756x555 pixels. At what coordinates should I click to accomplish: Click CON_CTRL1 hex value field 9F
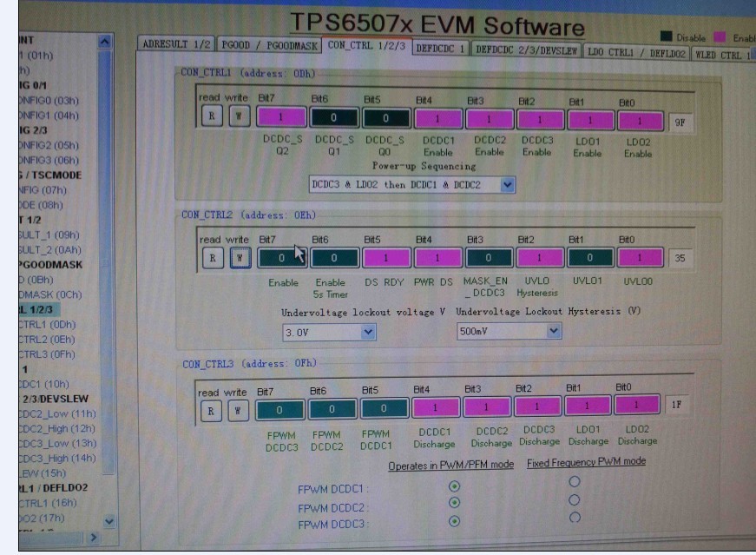[680, 122]
